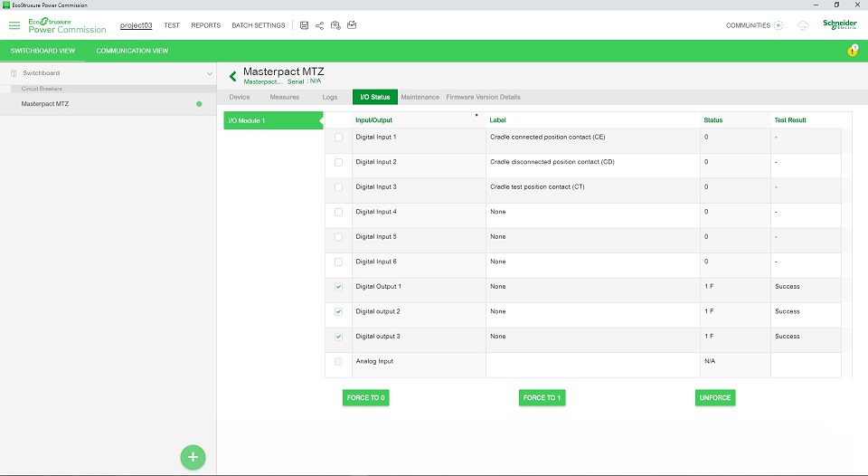This screenshot has height=476, width=868.
Task: Check the Digital Input 6 checkbox
Action: [x=339, y=262]
